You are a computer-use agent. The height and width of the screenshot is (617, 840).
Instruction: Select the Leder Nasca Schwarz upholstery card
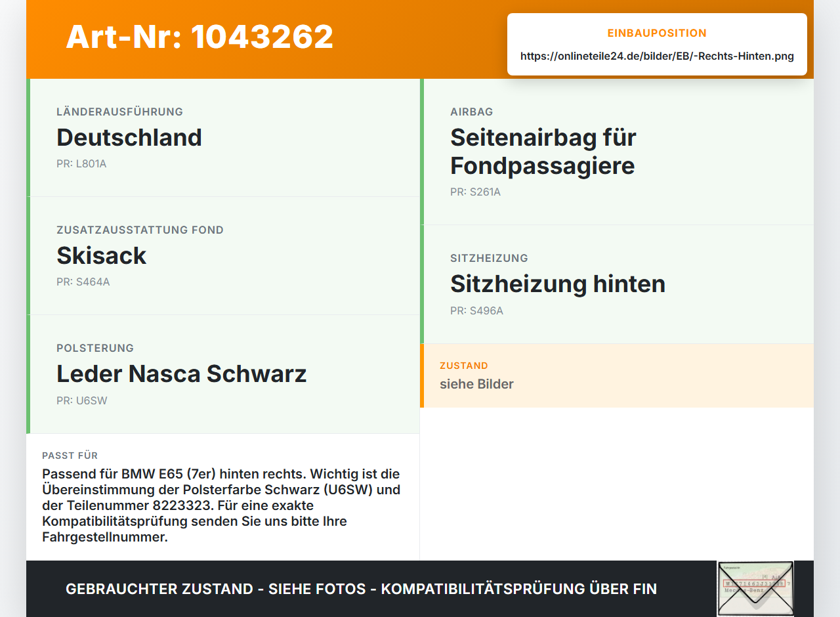(223, 374)
